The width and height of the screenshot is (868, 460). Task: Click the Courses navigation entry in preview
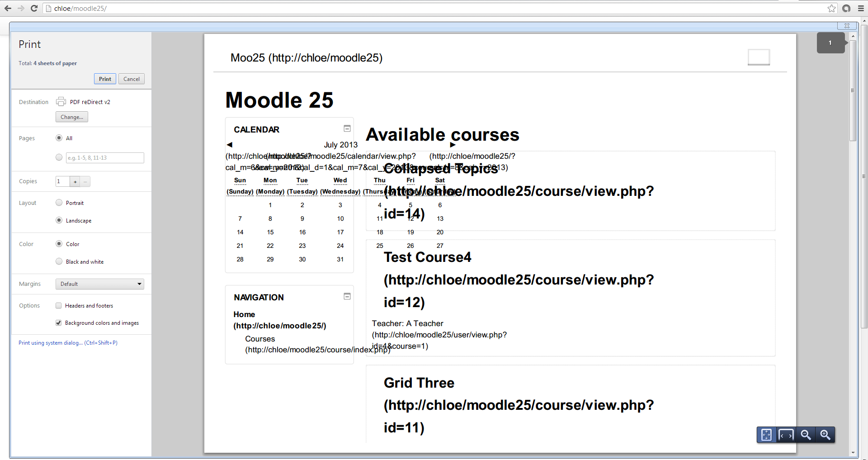pyautogui.click(x=260, y=339)
